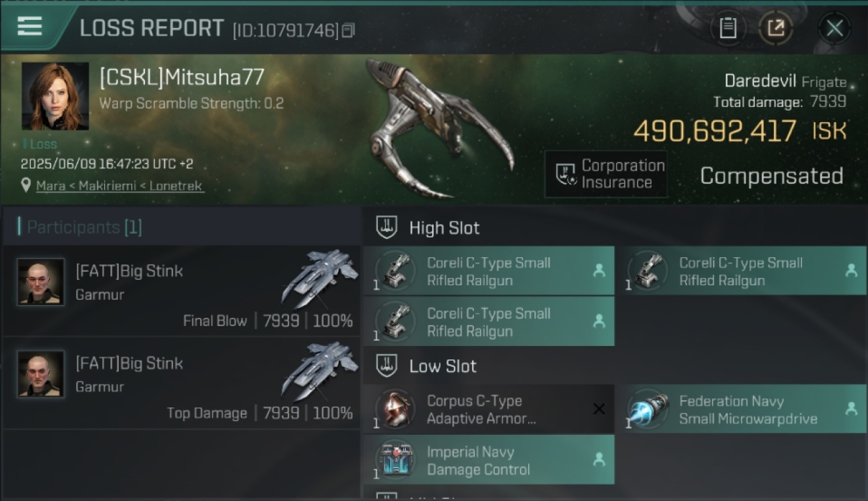Open Big Stink's Top Damage portrait

click(41, 374)
